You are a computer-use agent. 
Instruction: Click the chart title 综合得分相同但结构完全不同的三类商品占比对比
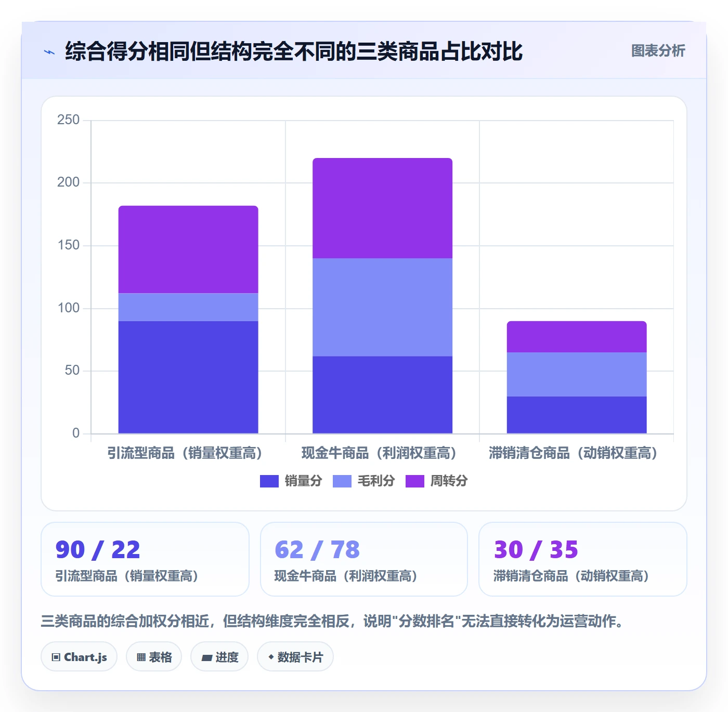click(x=294, y=51)
